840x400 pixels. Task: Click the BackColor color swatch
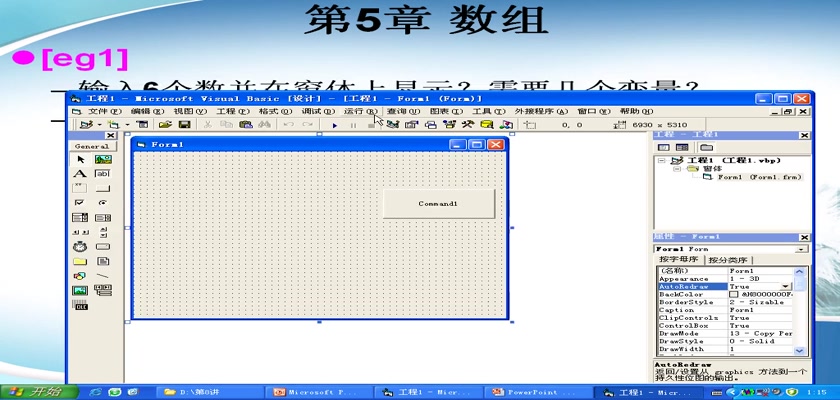pyautogui.click(x=734, y=295)
